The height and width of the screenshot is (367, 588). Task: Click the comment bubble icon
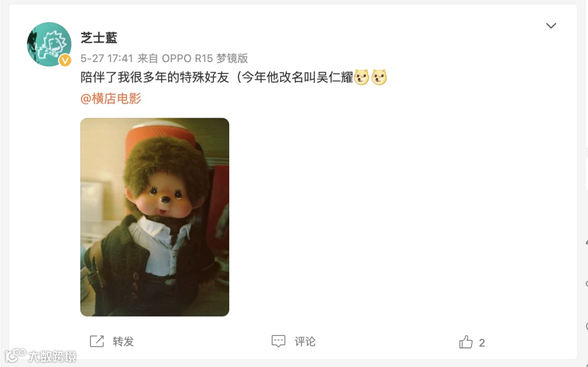278,341
